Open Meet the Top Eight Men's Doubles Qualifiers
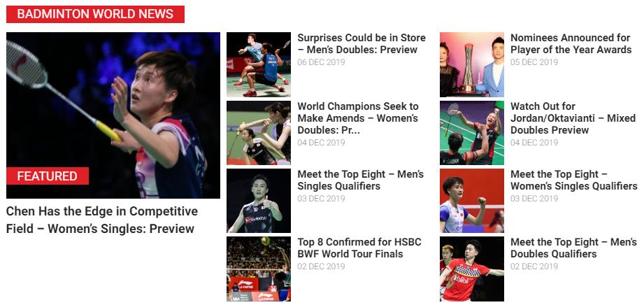The image size is (644, 305). [x=574, y=248]
